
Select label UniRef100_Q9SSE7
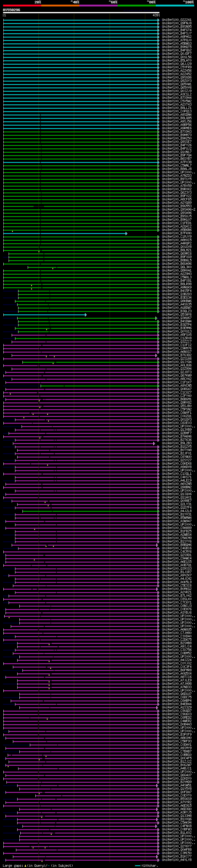coord(177,142)
